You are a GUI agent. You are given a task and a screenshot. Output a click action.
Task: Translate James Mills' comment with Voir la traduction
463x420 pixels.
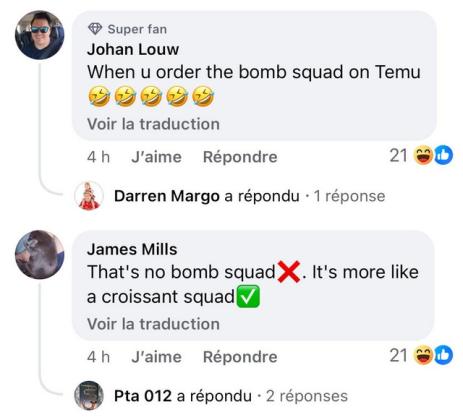point(153,324)
